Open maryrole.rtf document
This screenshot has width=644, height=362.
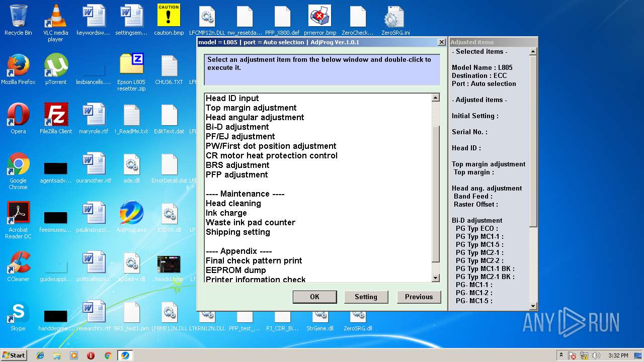tap(94, 119)
